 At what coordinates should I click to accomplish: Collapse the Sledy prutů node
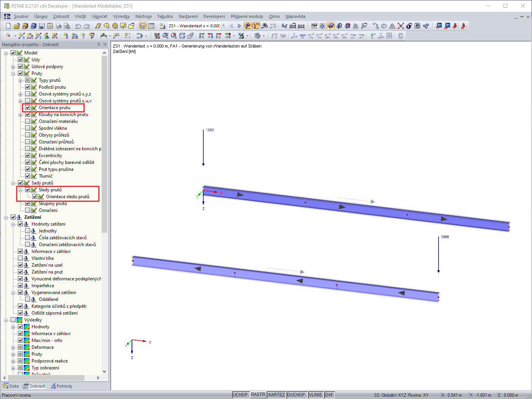click(21, 190)
